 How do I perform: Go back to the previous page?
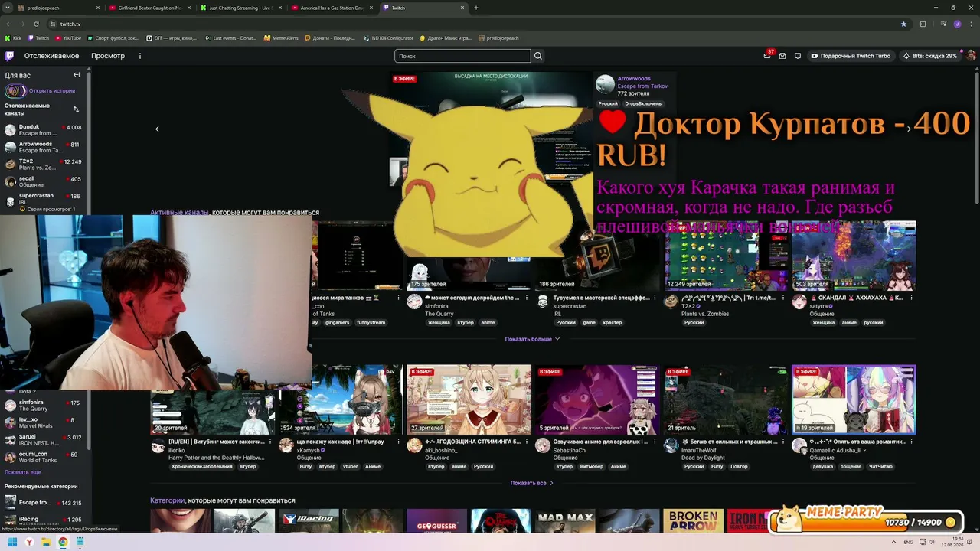(x=8, y=24)
